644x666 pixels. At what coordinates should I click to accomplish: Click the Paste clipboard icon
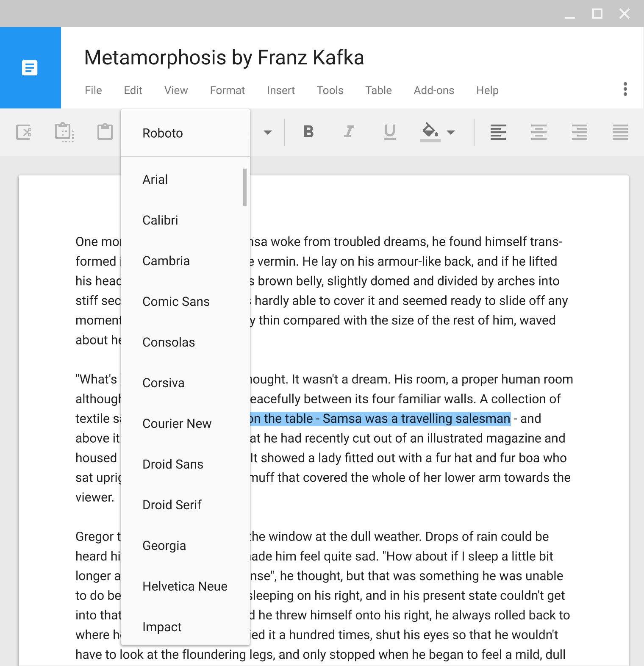(105, 132)
